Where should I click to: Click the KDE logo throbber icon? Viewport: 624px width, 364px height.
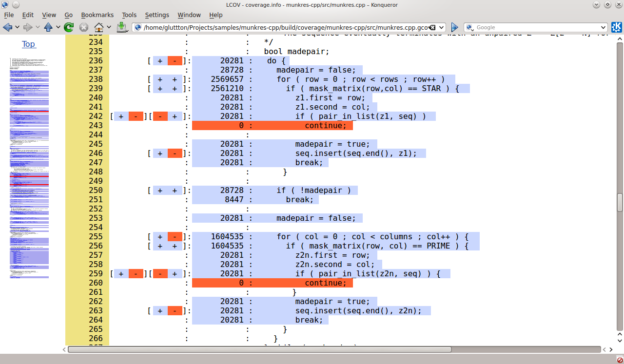pos(616,27)
